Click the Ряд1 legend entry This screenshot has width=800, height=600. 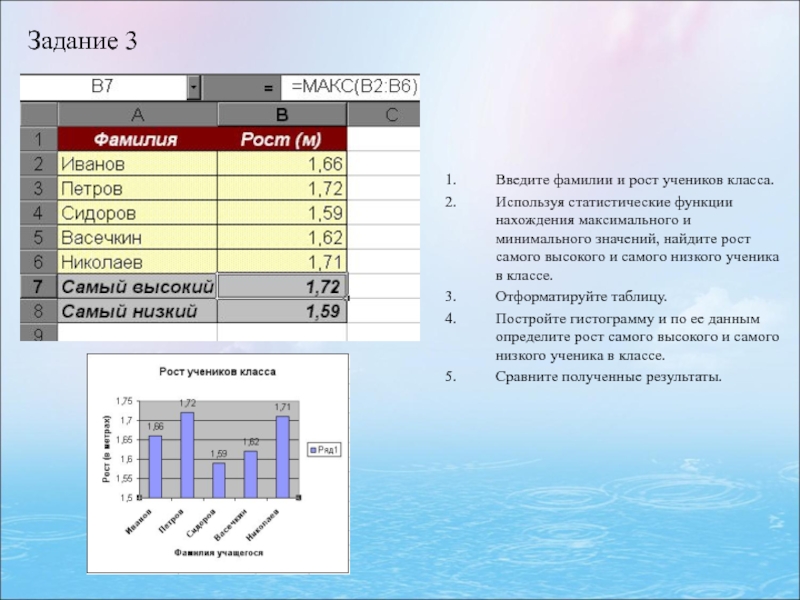(325, 449)
